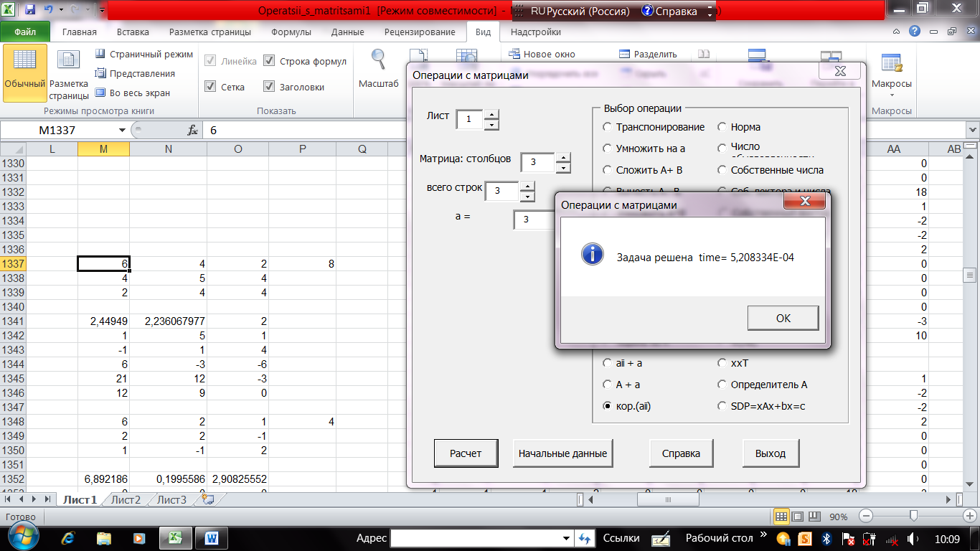
Task: Select Page Break Preview icon in status bar
Action: click(x=813, y=517)
